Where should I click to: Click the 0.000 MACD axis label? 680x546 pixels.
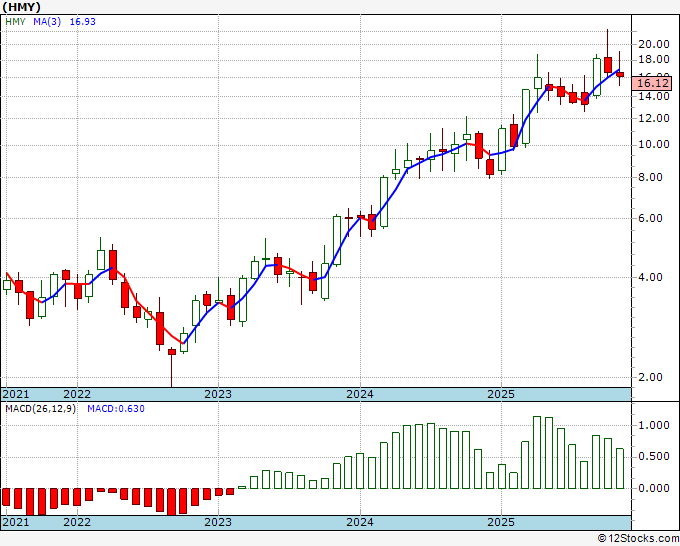pyautogui.click(x=654, y=488)
